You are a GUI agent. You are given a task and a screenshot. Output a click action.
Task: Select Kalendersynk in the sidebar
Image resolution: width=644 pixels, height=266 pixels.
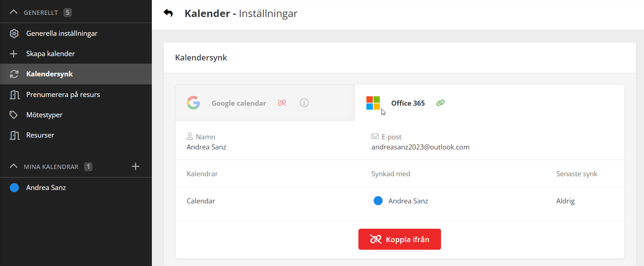(x=50, y=74)
